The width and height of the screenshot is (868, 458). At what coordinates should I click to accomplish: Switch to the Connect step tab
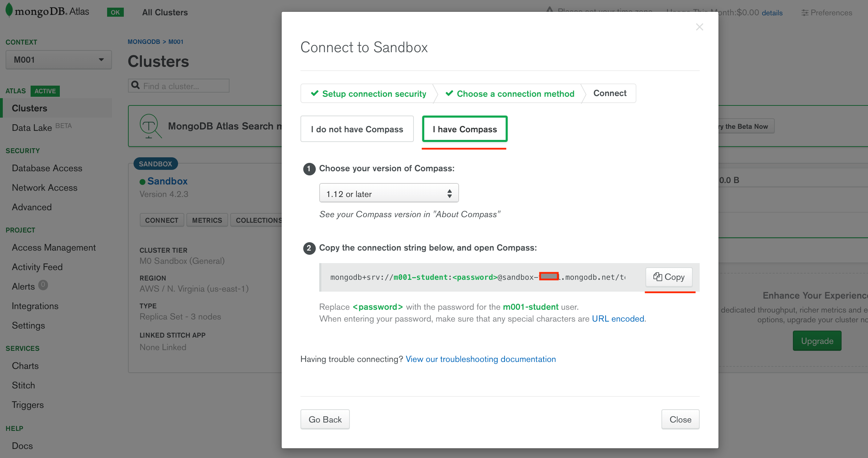click(610, 93)
